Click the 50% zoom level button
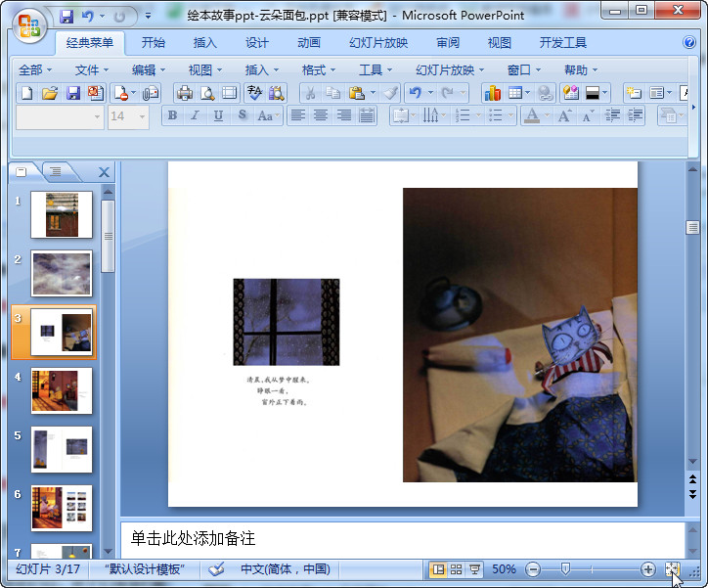Image resolution: width=708 pixels, height=588 pixels. click(504, 569)
